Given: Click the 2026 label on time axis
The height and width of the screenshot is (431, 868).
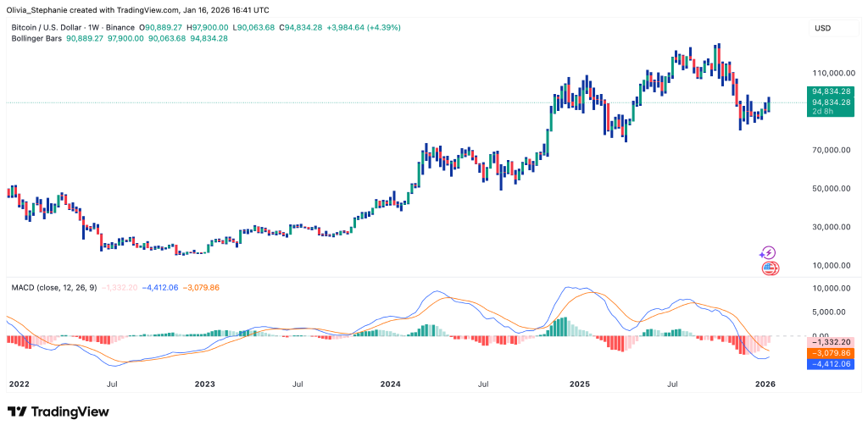Looking at the screenshot, I should (765, 384).
